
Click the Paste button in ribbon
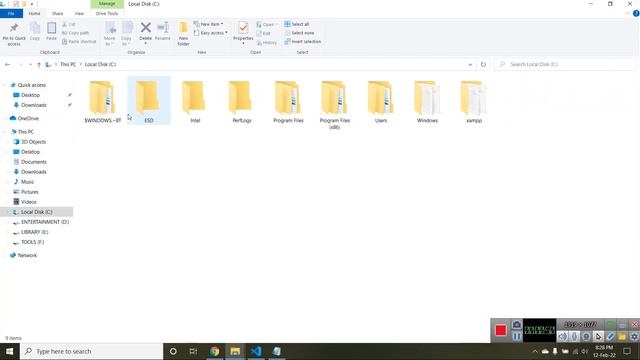51,31
